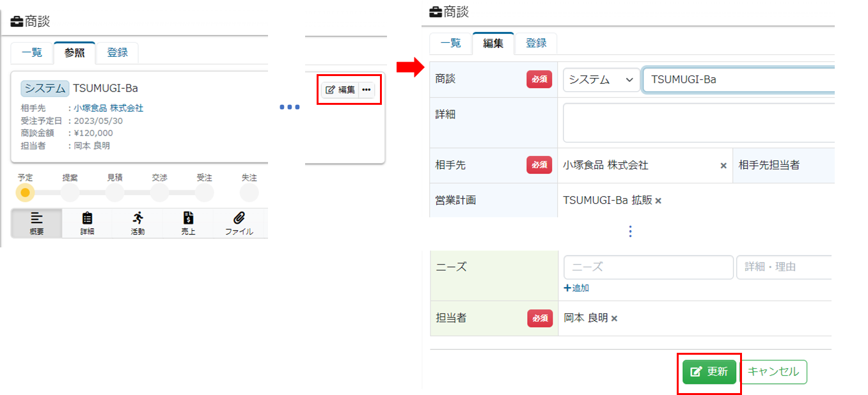Click the green 更新 update button
The width and height of the screenshot is (868, 395).
coord(709,371)
